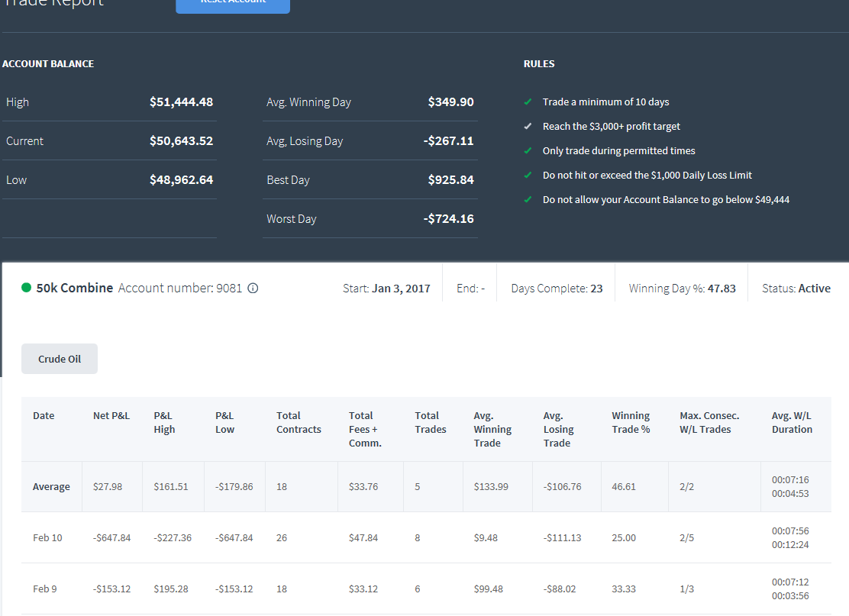849x616 pixels.
Task: Click the Reset Account button
Action: [233, 5]
